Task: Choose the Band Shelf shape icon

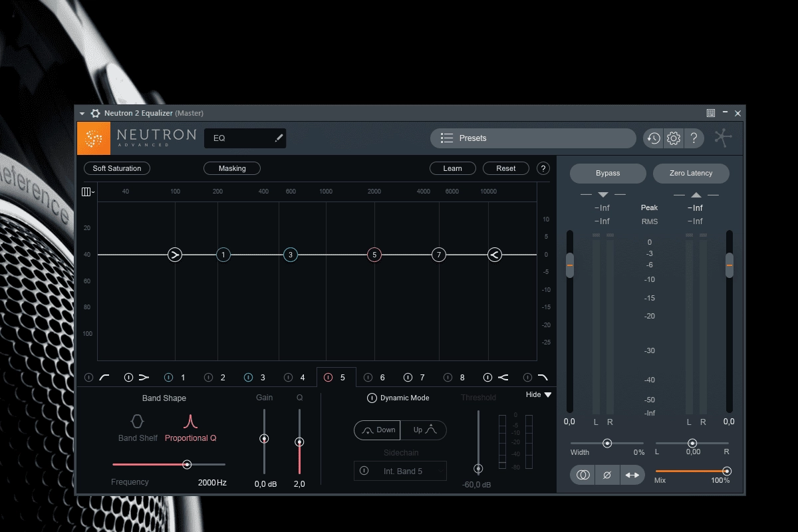Action: [x=137, y=421]
